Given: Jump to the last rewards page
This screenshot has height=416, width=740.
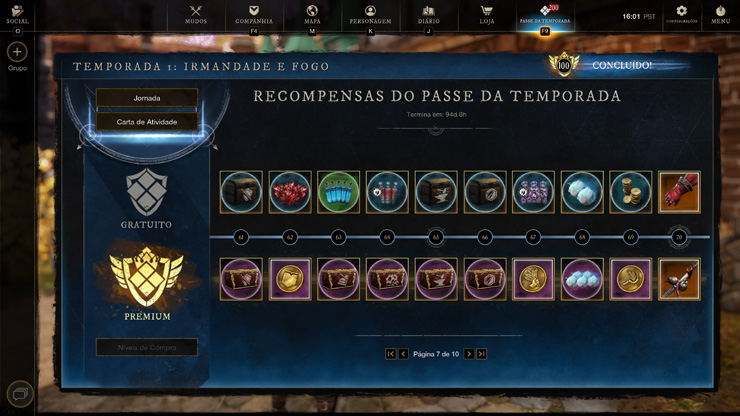Looking at the screenshot, I should tap(481, 354).
